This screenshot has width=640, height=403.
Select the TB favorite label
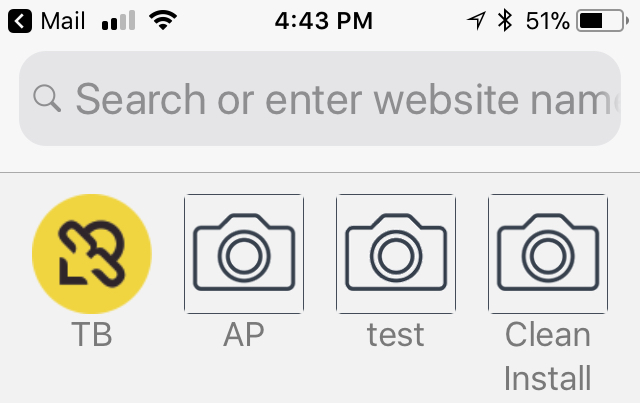(92, 334)
